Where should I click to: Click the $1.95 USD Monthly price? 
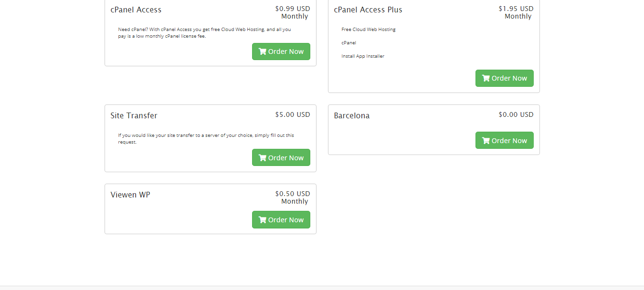pyautogui.click(x=516, y=12)
